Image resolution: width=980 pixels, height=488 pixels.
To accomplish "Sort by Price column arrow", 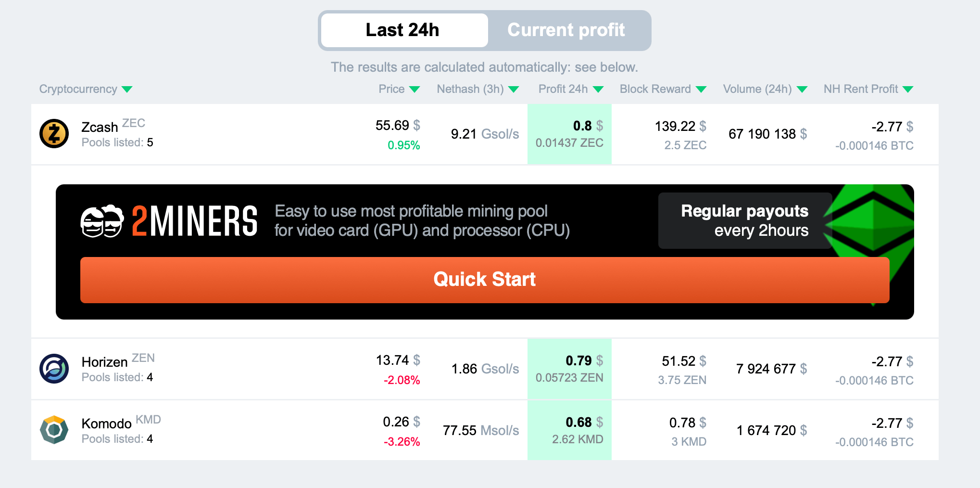I will (x=415, y=90).
